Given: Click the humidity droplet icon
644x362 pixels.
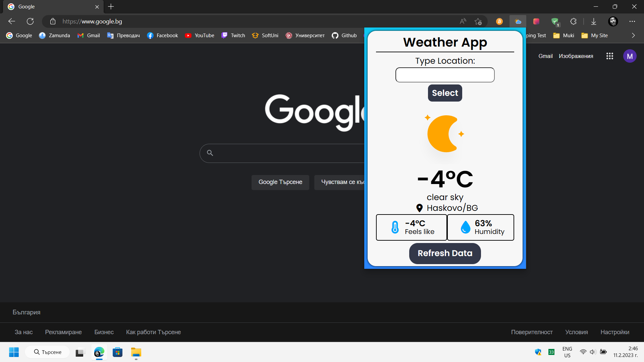Looking at the screenshot, I should click(466, 227).
